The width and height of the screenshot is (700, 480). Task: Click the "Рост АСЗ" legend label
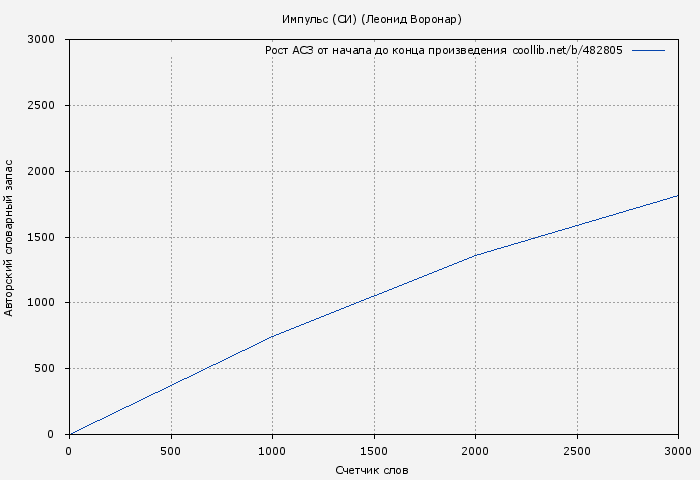point(289,50)
